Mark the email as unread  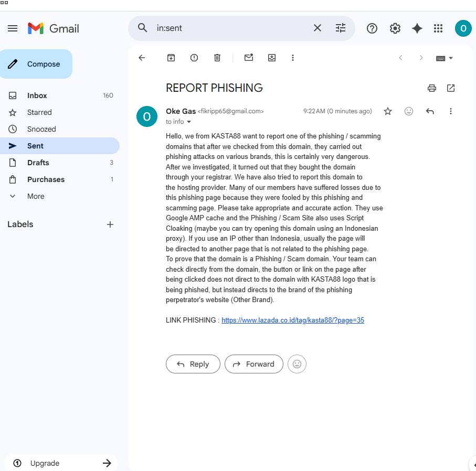tap(249, 57)
